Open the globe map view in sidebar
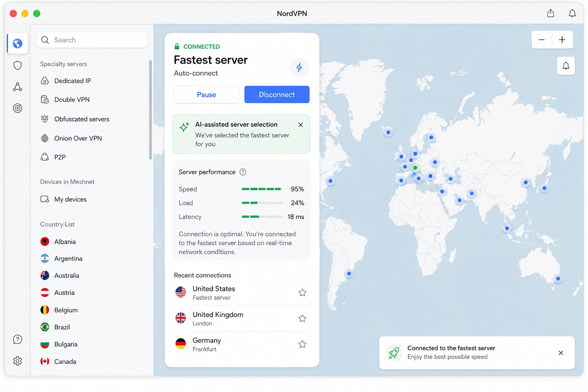 18,44
